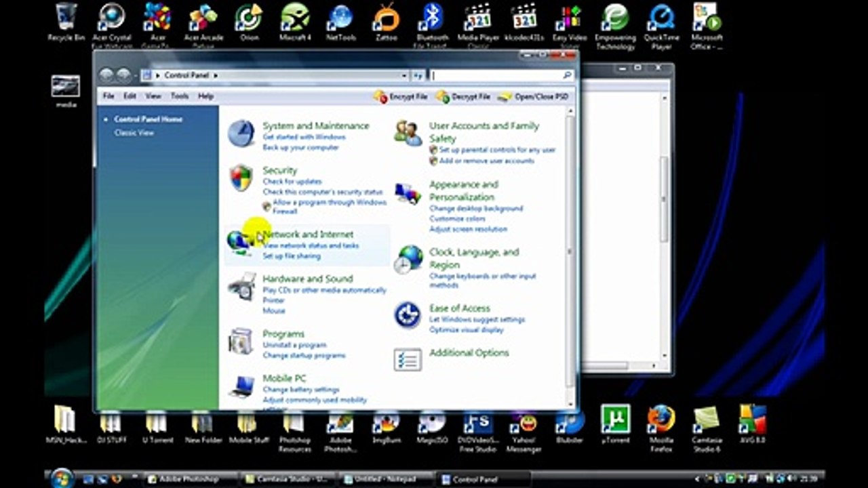Select the Empowering Technology desktop shortcut

tap(616, 26)
